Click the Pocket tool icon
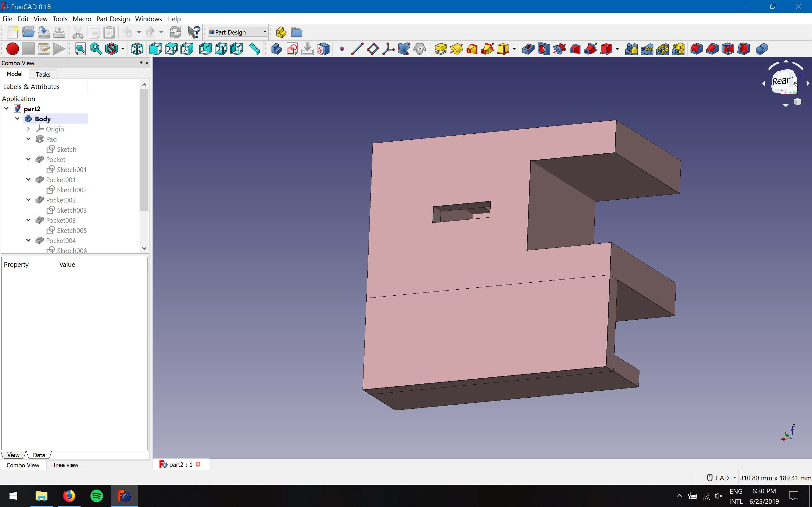The height and width of the screenshot is (507, 812). click(528, 49)
